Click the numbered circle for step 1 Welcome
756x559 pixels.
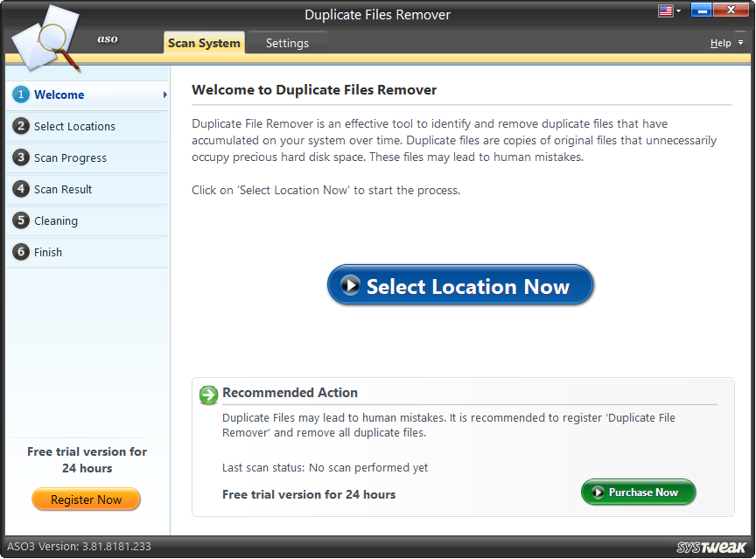20,94
